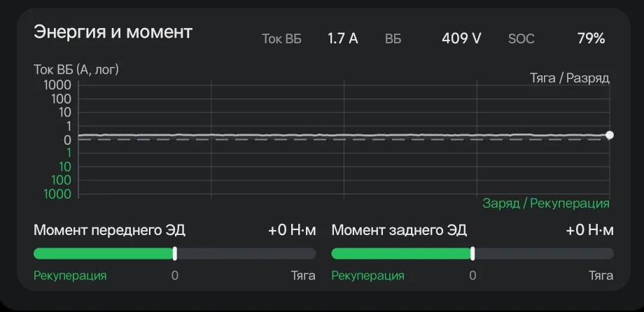This screenshot has height=312, width=644.
Task: Click 'Момент заднего ЭД' heading
Action: pyautogui.click(x=399, y=230)
